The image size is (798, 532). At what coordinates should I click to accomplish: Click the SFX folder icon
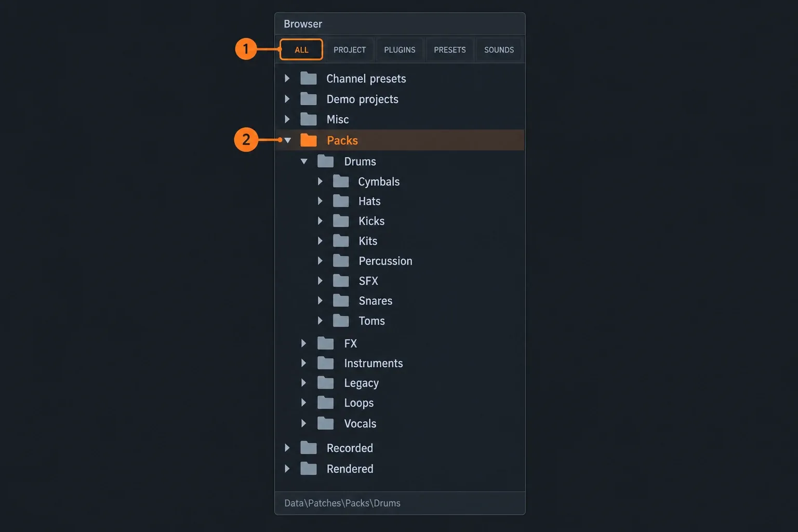click(341, 281)
